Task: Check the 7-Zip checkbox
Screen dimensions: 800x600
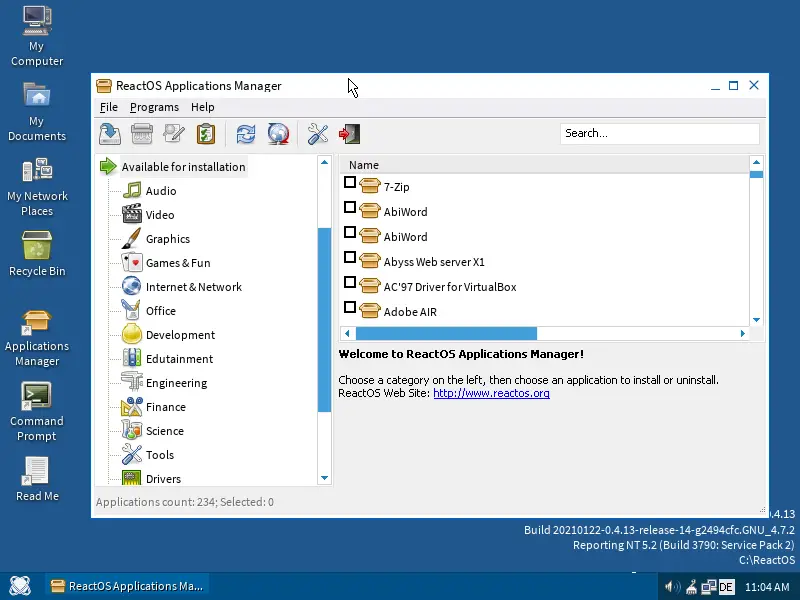Action: click(350, 182)
